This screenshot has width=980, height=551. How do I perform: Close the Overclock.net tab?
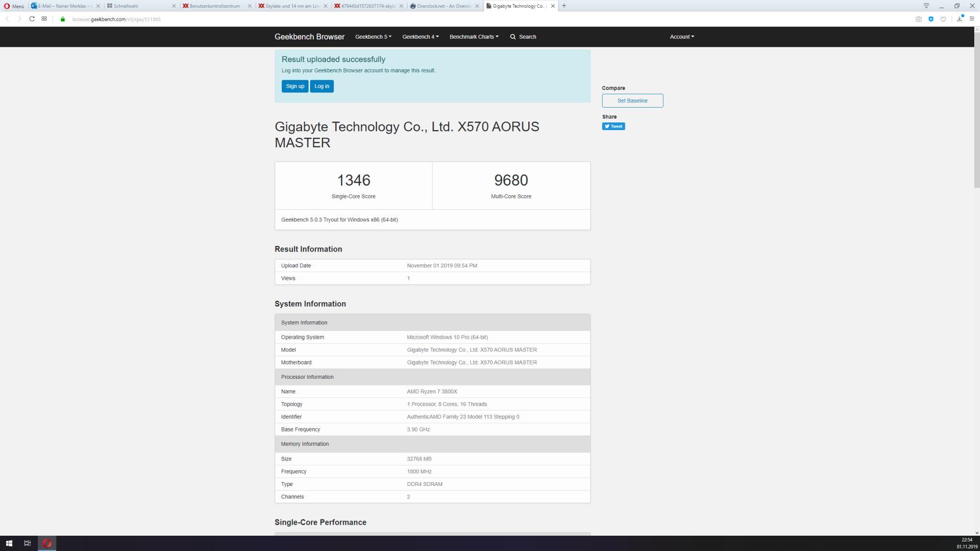(477, 6)
